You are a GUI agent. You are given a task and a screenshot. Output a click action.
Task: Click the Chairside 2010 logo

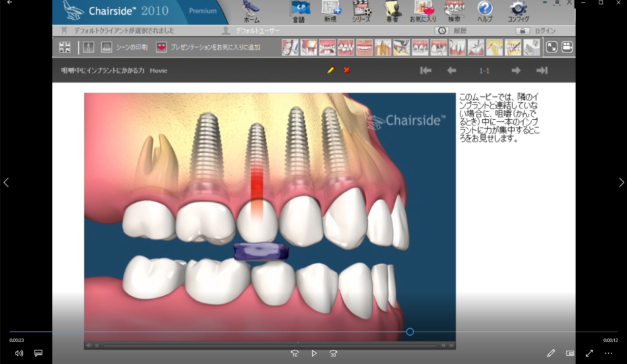(x=116, y=11)
